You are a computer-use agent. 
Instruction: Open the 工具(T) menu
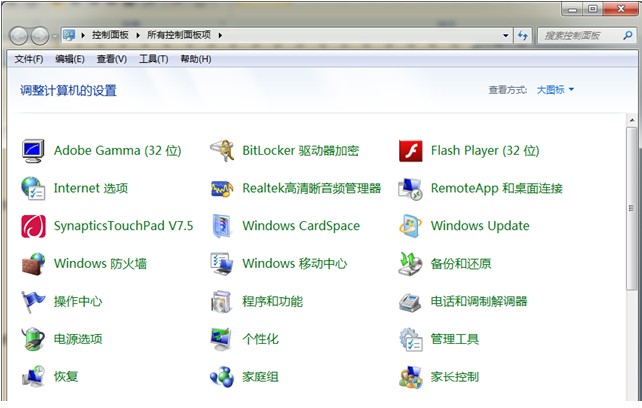point(154,59)
